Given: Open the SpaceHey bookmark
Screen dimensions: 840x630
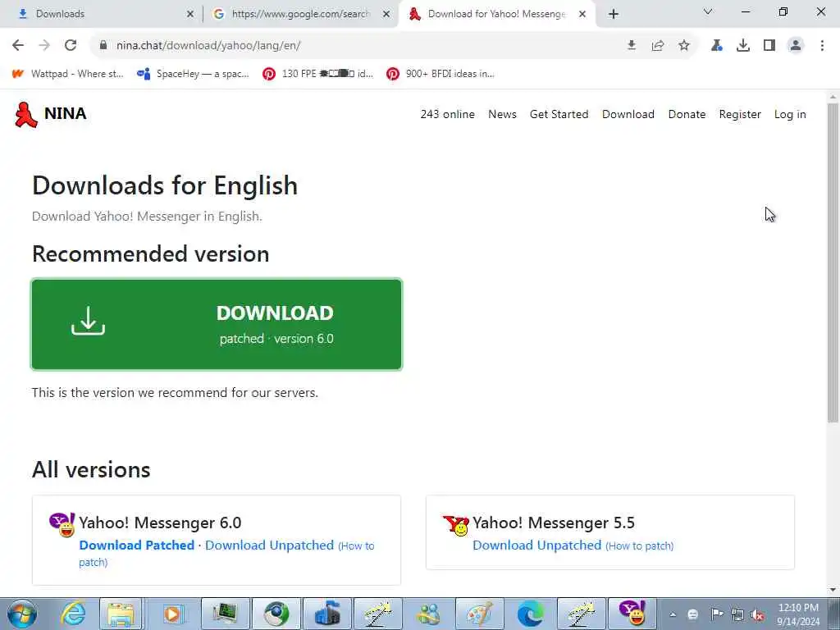Looking at the screenshot, I should (193, 74).
